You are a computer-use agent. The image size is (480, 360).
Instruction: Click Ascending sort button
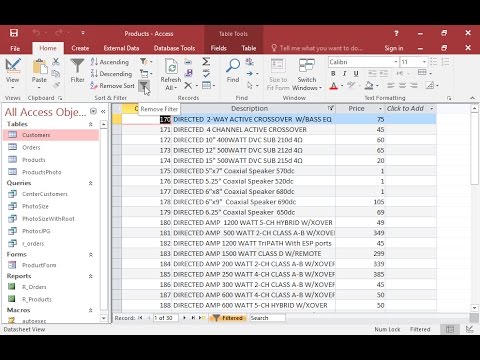(x=110, y=62)
